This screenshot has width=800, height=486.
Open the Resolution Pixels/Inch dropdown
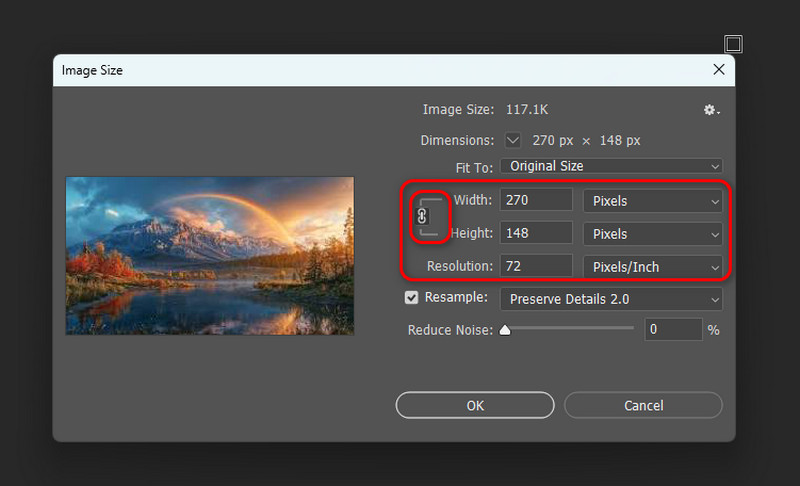pos(652,267)
